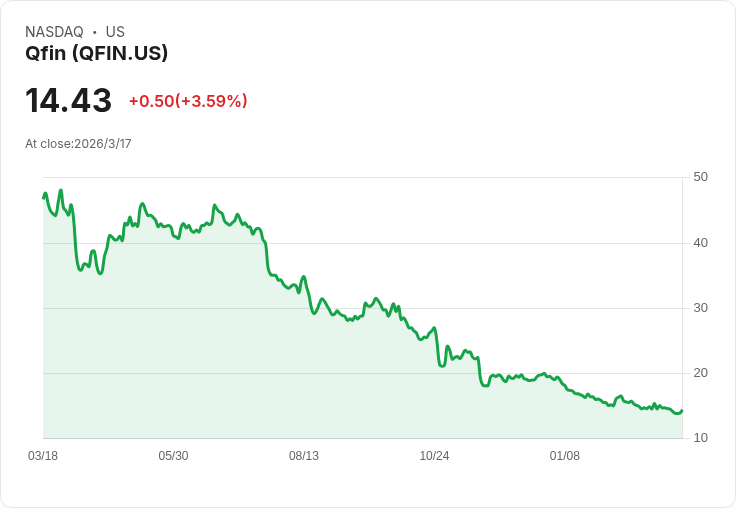Click the 14.43 closing price

pyautogui.click(x=68, y=100)
